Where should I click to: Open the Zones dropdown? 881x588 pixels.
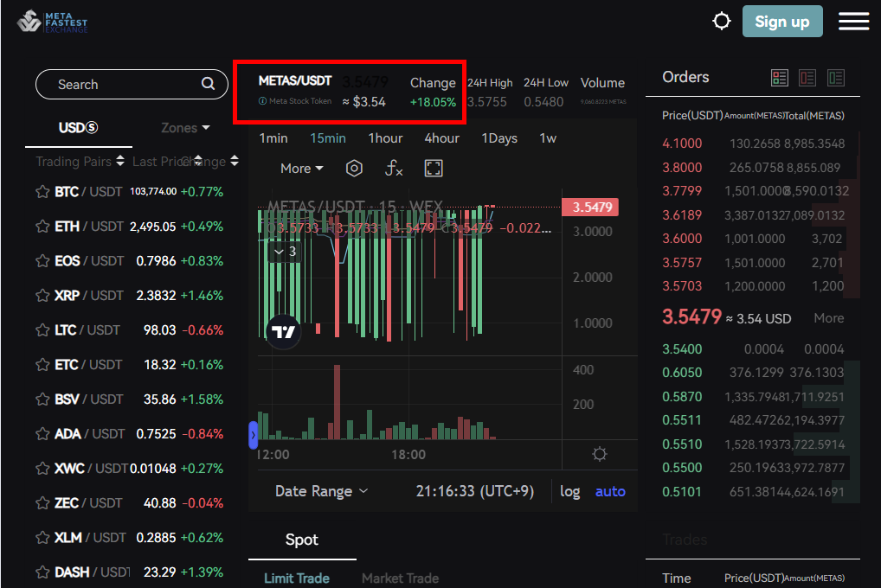[185, 128]
